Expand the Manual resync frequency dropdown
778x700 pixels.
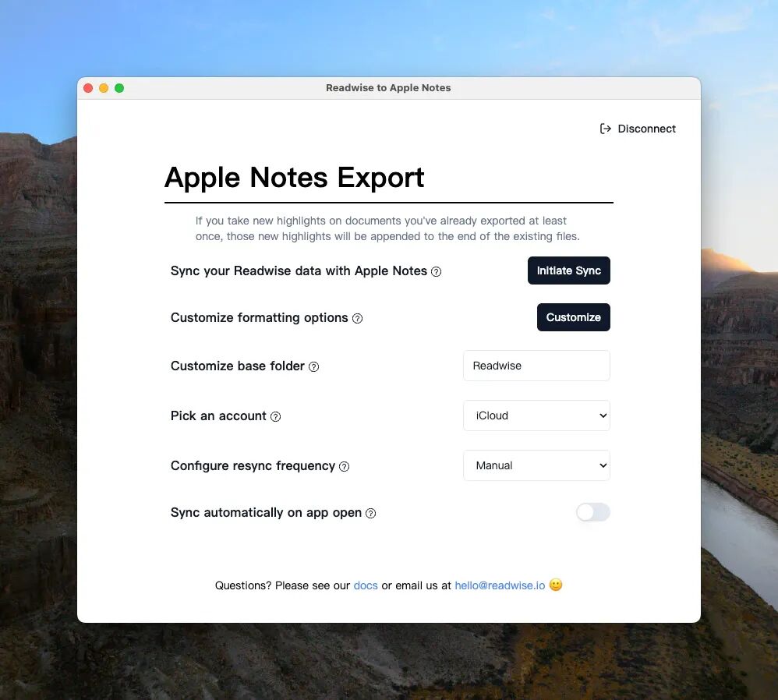point(536,465)
